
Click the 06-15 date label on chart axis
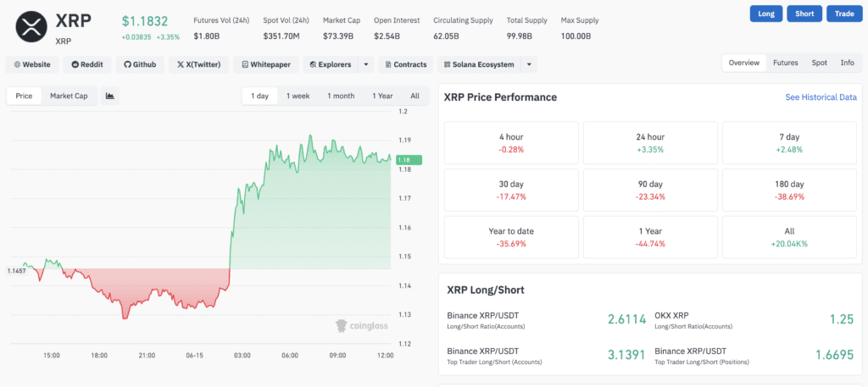click(195, 356)
